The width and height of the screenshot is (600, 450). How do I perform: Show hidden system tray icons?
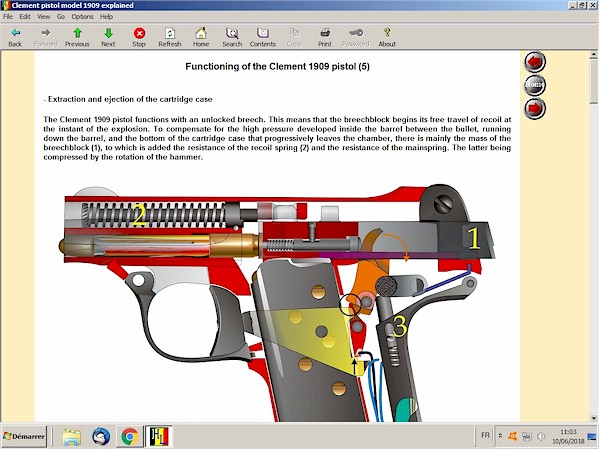(500, 436)
